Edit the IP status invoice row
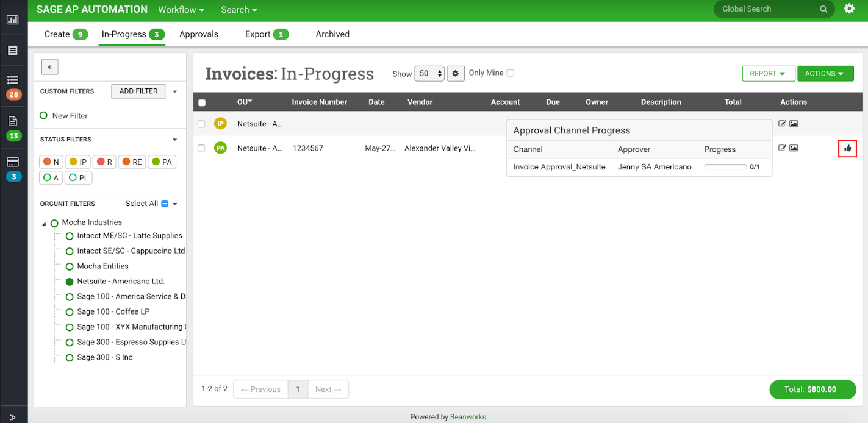This screenshot has height=423, width=868. click(x=783, y=124)
